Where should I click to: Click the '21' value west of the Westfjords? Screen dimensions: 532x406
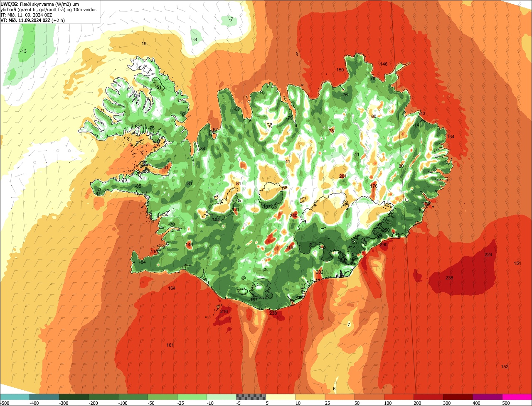tap(102, 110)
